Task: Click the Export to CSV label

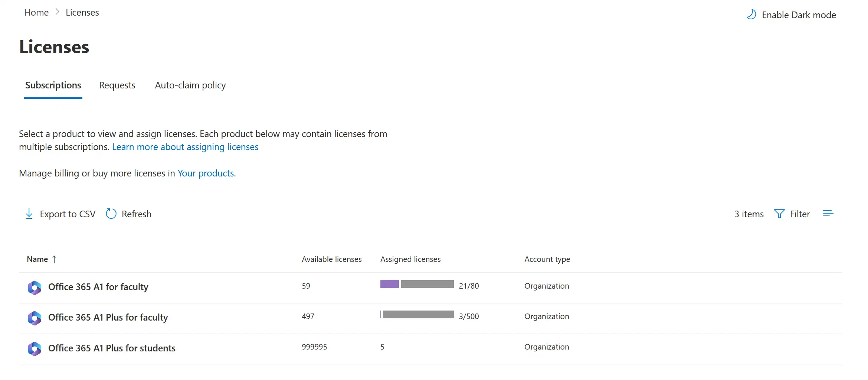Action: pyautogui.click(x=68, y=214)
